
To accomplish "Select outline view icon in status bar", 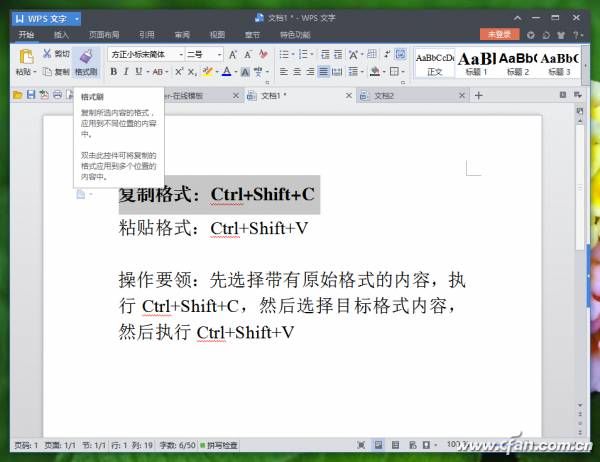I will pos(396,445).
